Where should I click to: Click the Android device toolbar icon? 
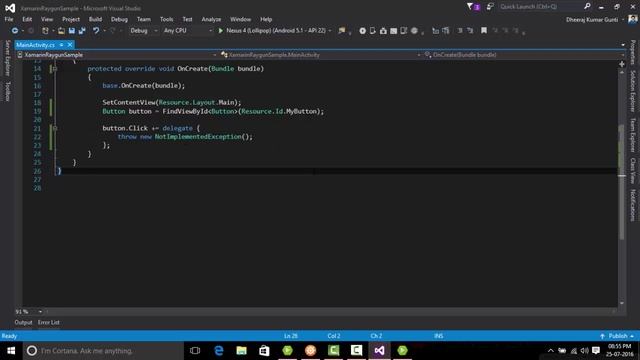(373, 31)
